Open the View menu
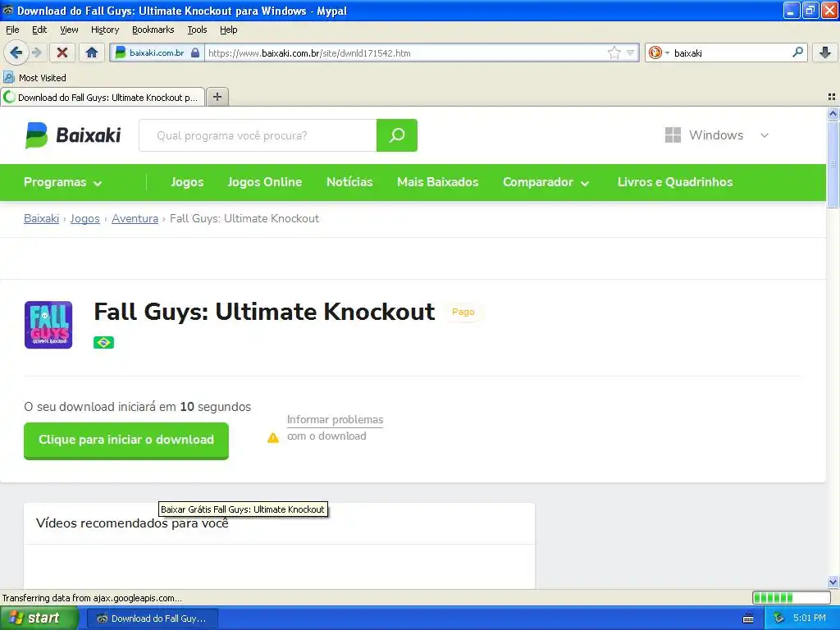Screen dimensions: 840x630 [x=69, y=30]
